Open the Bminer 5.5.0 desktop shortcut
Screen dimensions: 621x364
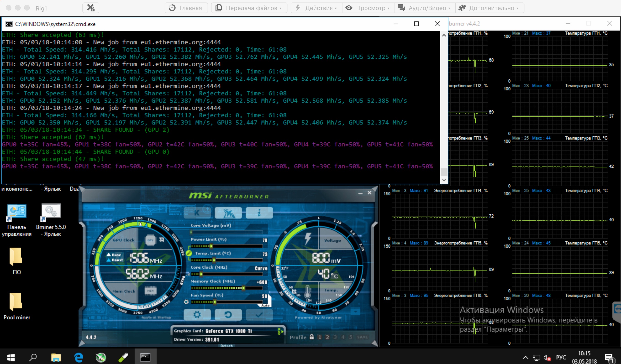click(x=51, y=221)
